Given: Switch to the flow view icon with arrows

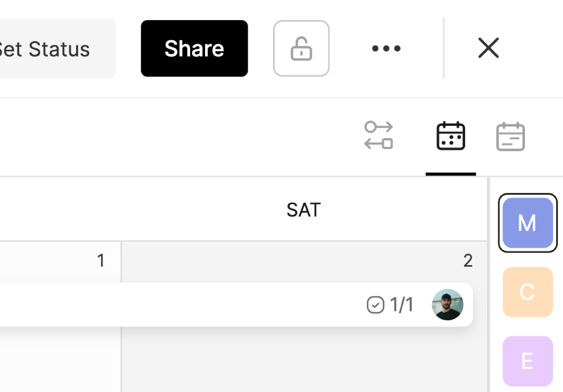Looking at the screenshot, I should click(x=378, y=135).
